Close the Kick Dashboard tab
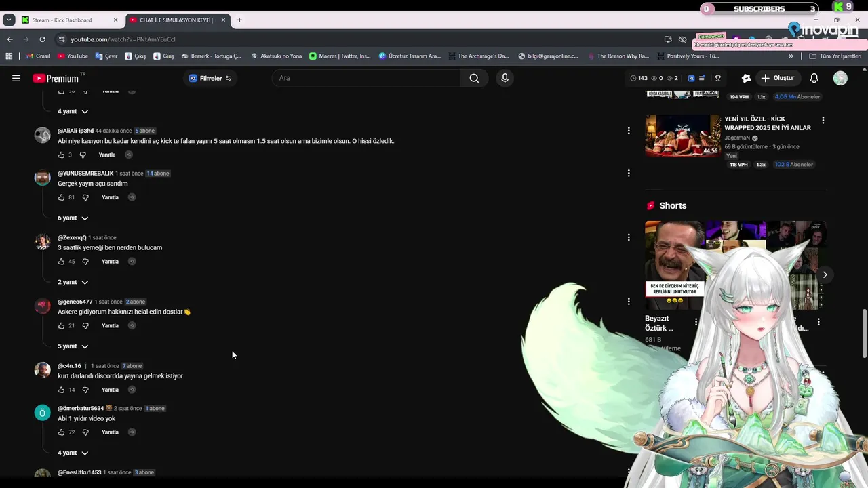Viewport: 868px width, 488px height. point(115,20)
